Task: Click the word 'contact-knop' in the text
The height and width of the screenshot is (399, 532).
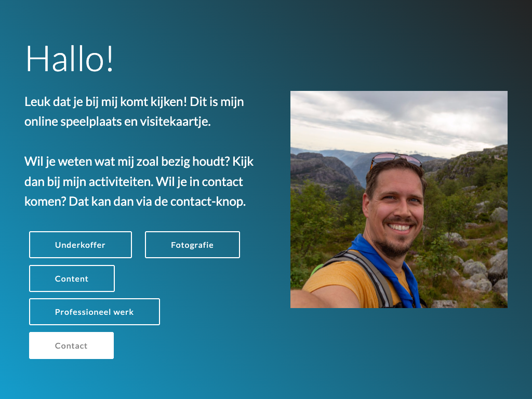Action: pyautogui.click(x=208, y=202)
